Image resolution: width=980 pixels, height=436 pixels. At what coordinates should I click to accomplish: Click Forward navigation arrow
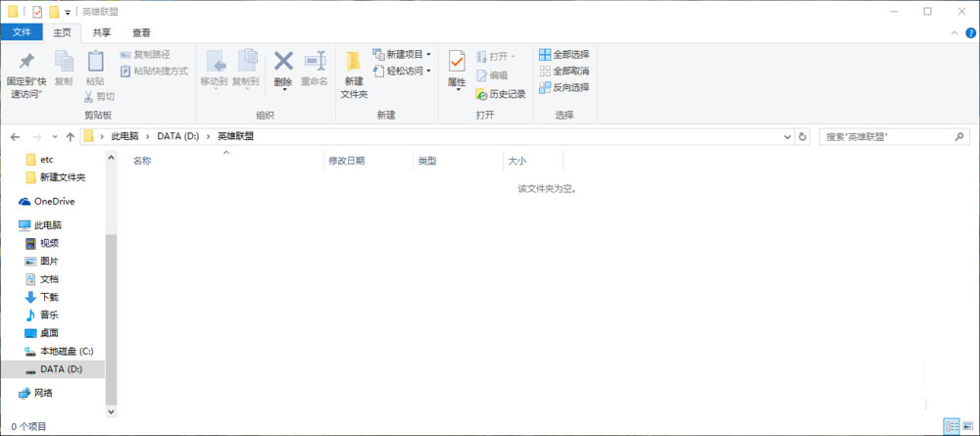tap(37, 137)
